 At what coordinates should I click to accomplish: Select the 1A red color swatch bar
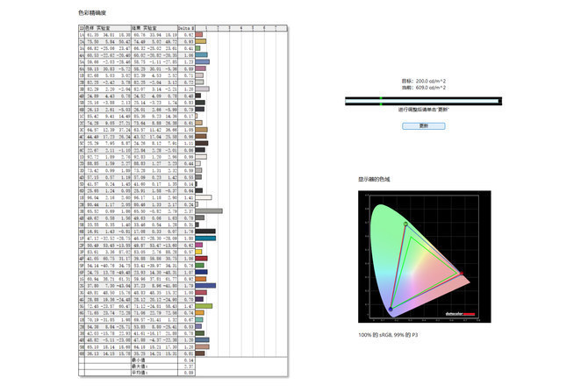point(199,34)
